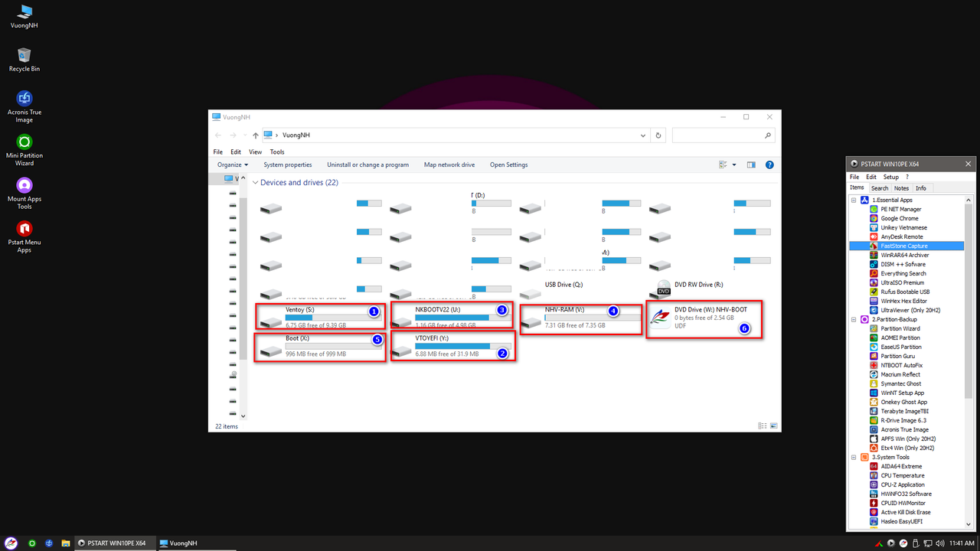This screenshot has height=551, width=980.
Task: Open PStart Setup menu
Action: 890,177
